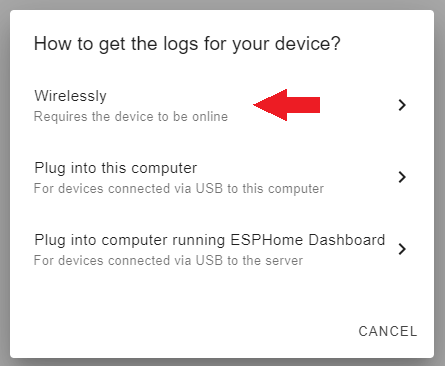Click the chevron for the ESPHome Dashboard option

tap(402, 249)
